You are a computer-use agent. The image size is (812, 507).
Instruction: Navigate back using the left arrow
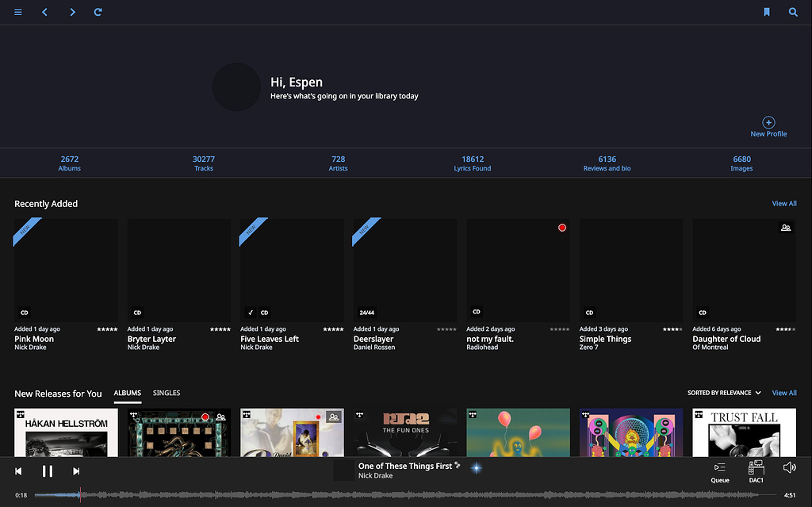click(44, 12)
